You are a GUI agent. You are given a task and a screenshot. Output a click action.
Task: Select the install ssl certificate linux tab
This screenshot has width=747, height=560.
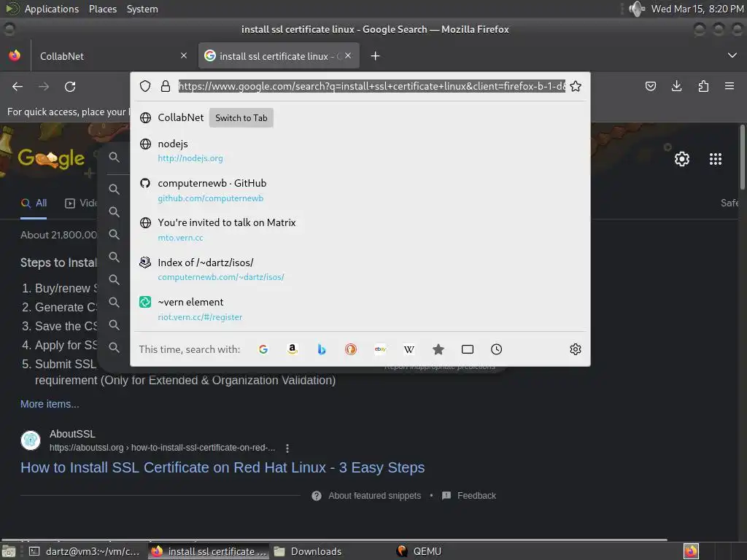click(279, 56)
